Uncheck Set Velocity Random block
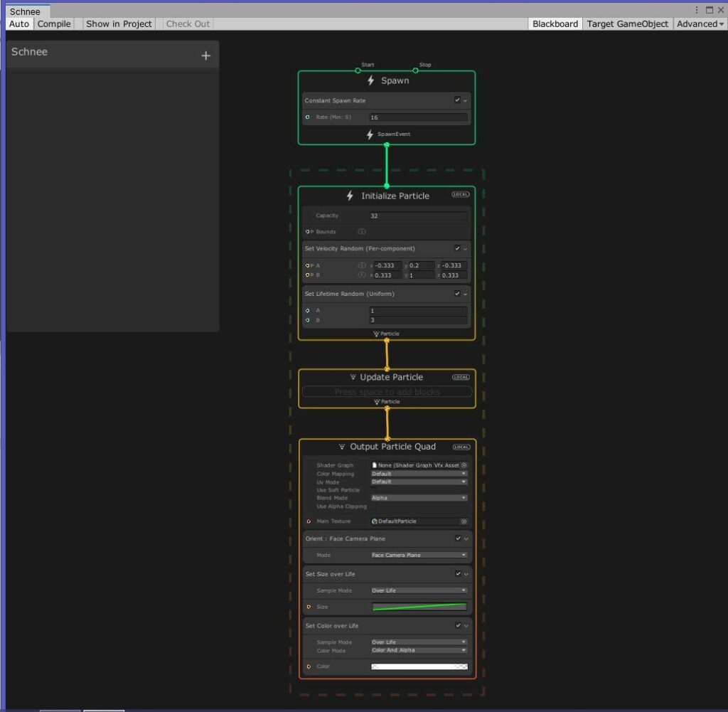 (x=457, y=248)
